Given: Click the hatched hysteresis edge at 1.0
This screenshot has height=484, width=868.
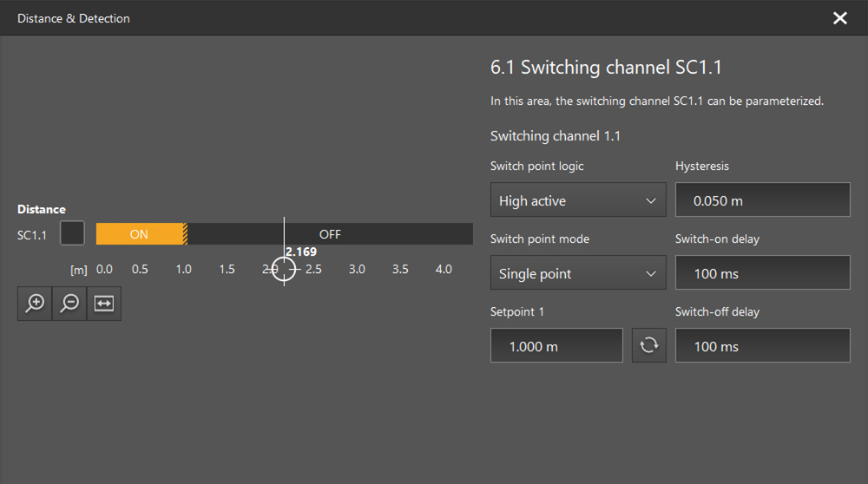Looking at the screenshot, I should pos(185,234).
